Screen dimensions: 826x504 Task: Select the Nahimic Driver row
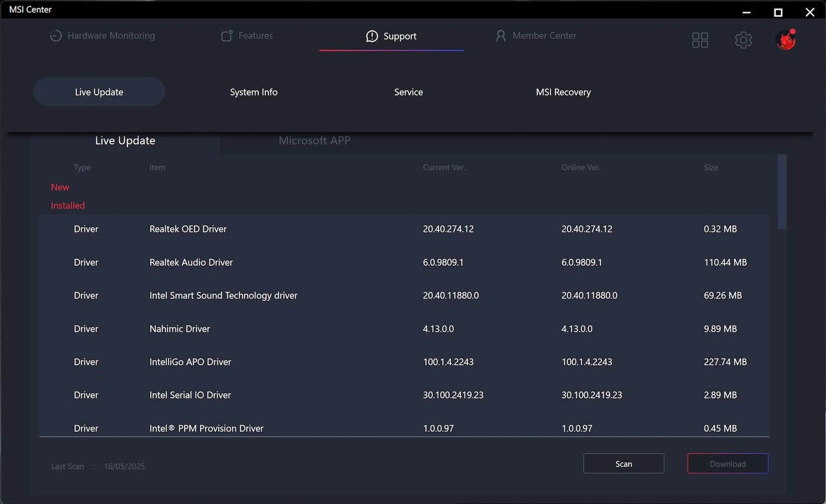pyautogui.click(x=404, y=329)
